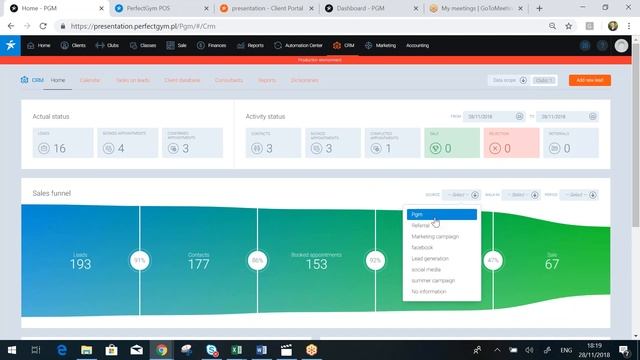Switch to the CRM Reports sub-tab

click(267, 80)
